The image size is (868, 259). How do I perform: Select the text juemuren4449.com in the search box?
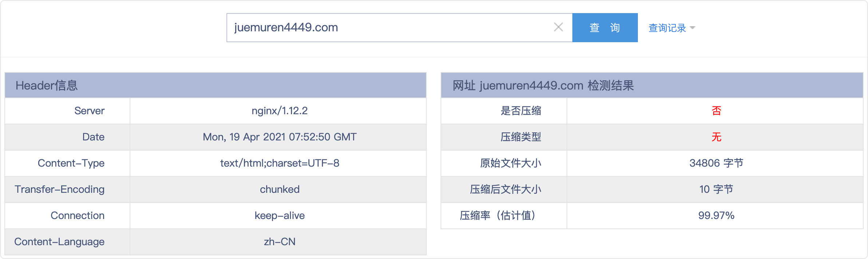[x=286, y=27]
